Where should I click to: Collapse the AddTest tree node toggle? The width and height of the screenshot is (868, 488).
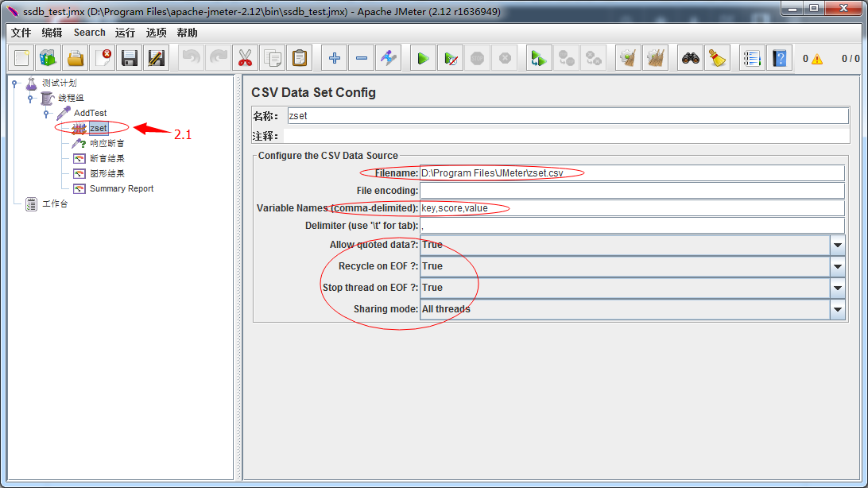[46, 114]
